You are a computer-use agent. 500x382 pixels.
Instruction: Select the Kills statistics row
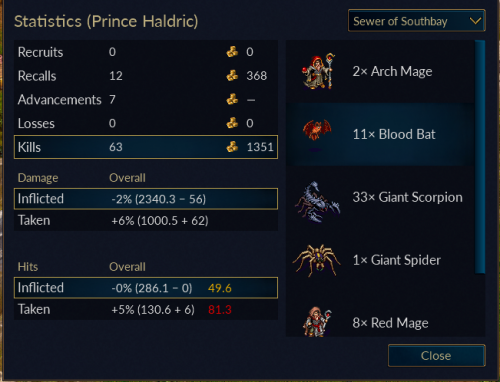tap(146, 147)
